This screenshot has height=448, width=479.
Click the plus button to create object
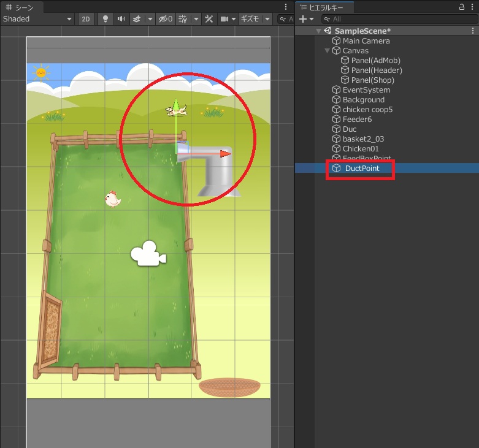point(302,19)
